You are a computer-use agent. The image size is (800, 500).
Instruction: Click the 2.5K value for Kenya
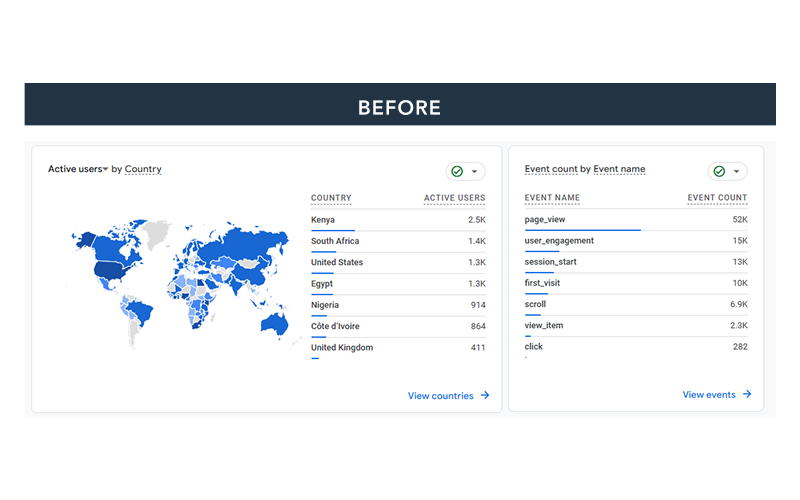coord(477,220)
